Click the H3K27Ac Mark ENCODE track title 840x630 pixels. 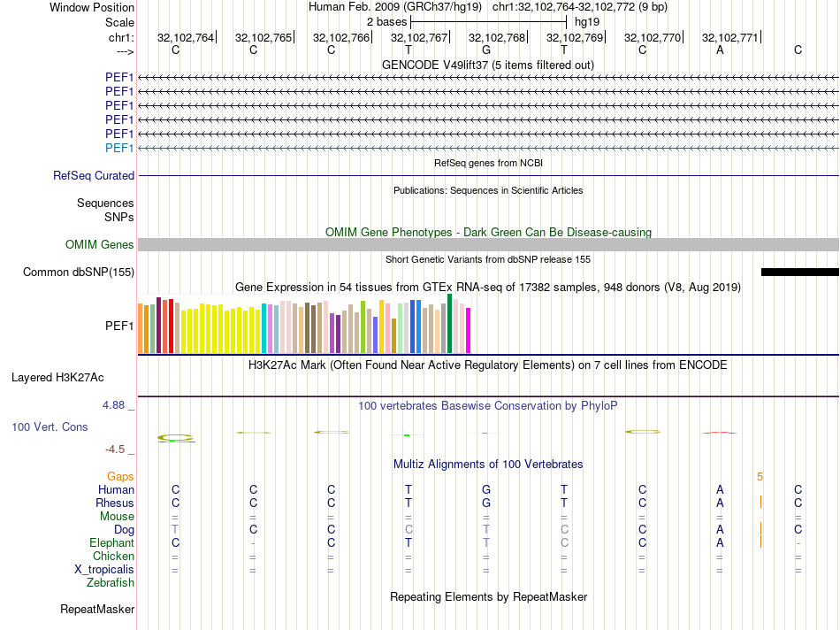click(488, 364)
